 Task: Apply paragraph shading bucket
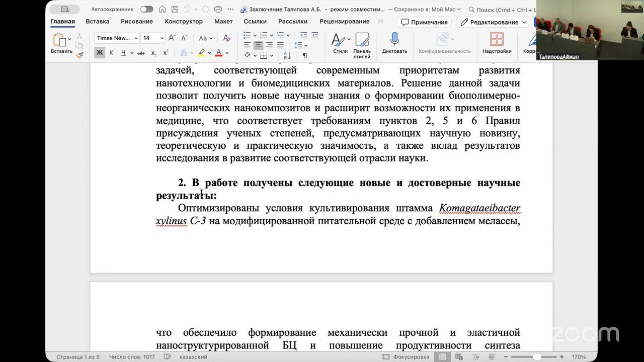pos(248,55)
